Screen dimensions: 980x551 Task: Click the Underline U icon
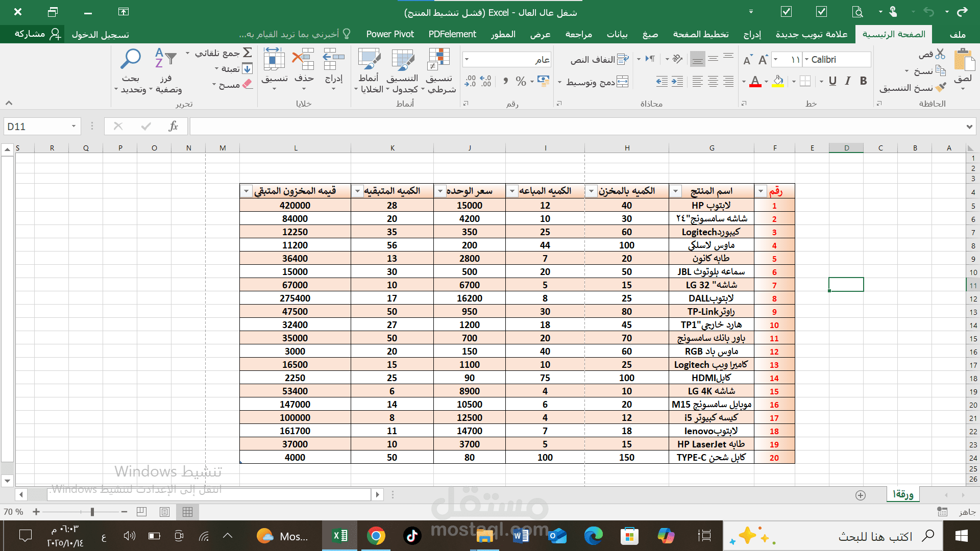click(832, 81)
